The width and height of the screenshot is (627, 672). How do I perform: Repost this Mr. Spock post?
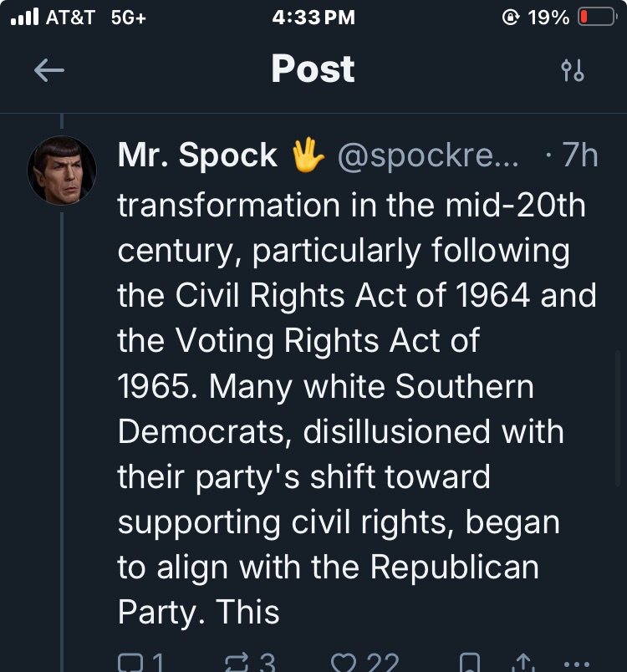click(237, 664)
